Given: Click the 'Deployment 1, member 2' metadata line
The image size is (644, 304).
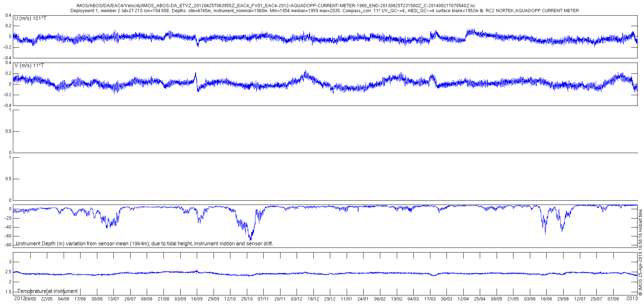Looking at the screenshot, I should pyautogui.click(x=325, y=11).
